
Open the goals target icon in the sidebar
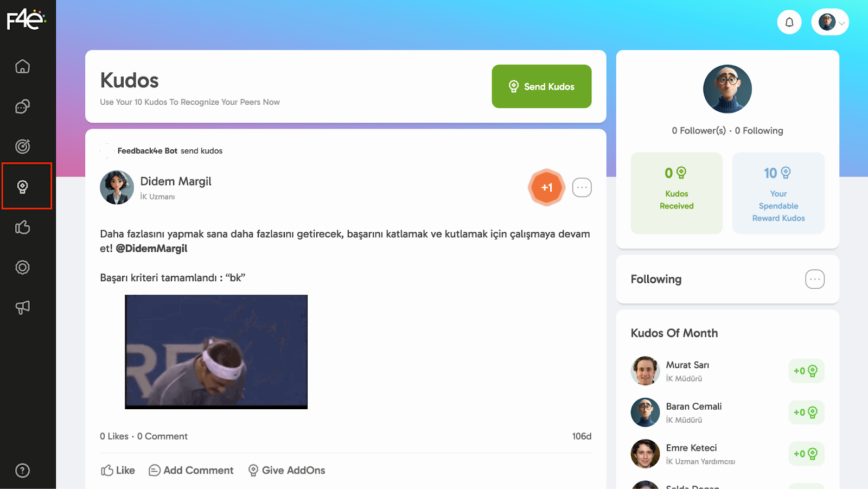coord(22,147)
